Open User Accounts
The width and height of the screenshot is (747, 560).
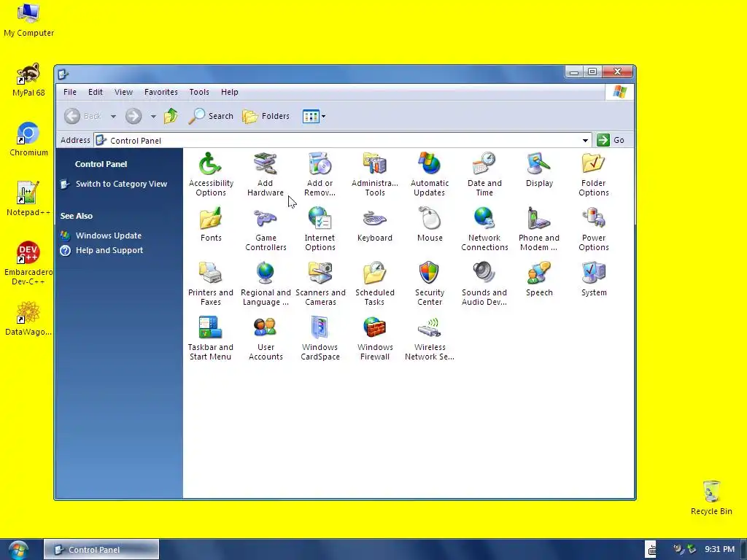point(266,338)
